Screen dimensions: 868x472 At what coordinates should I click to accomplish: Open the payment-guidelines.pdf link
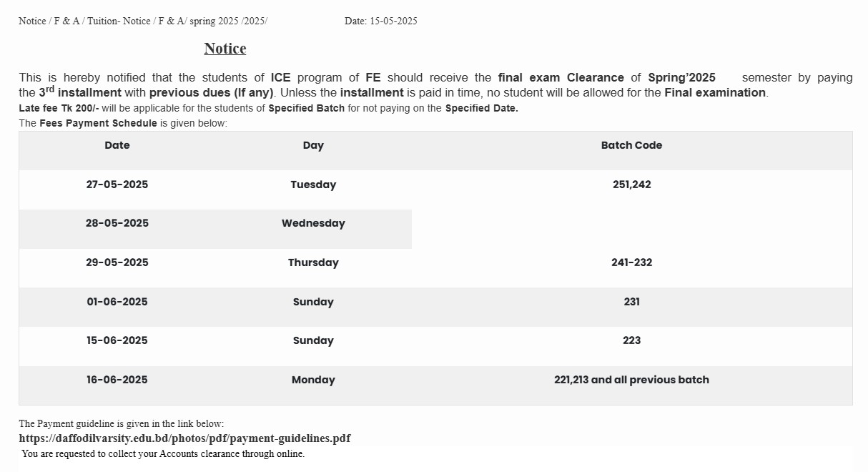(184, 438)
